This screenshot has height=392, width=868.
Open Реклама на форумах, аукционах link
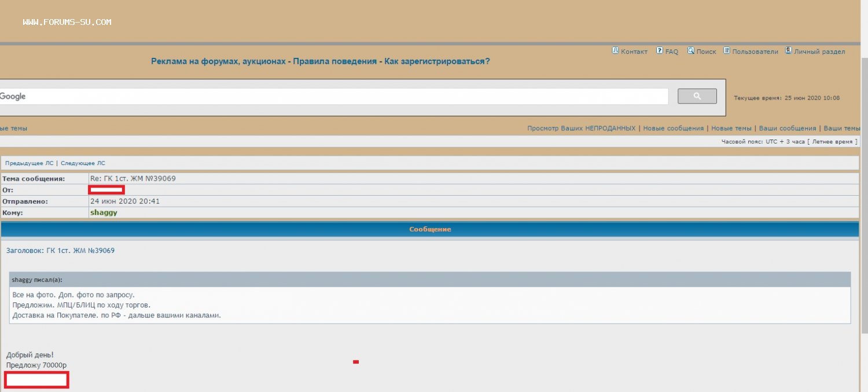(218, 61)
